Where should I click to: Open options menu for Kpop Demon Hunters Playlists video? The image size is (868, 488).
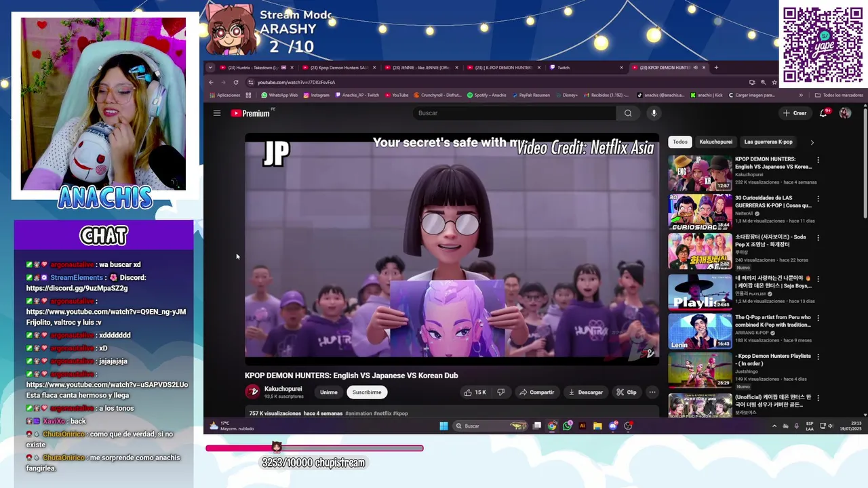[818, 357]
